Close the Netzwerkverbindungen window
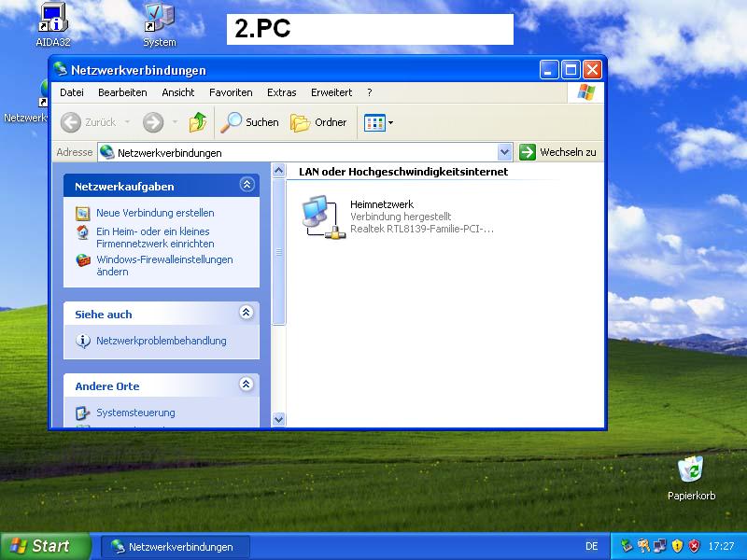This screenshot has height=560, width=747. 592,70
